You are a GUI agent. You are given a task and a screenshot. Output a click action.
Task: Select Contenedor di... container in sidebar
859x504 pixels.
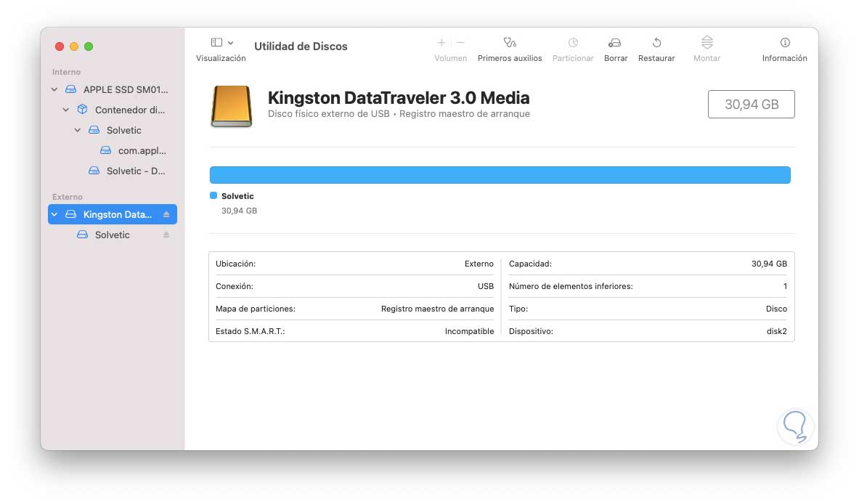(113, 110)
